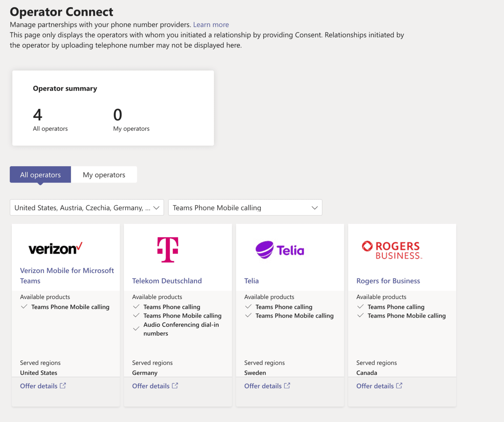Click the external link icon beside Telia Offer details
Image resolution: width=504 pixels, height=422 pixels.
pyautogui.click(x=287, y=386)
